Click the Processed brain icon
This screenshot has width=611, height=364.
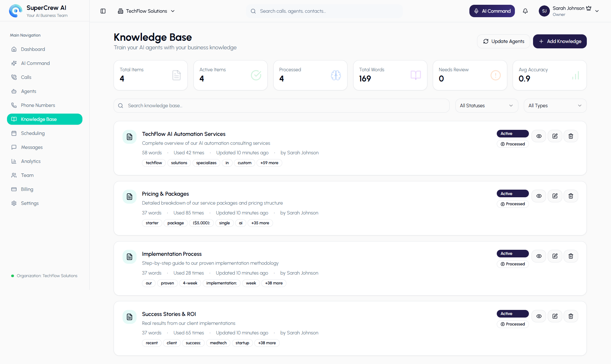336,75
